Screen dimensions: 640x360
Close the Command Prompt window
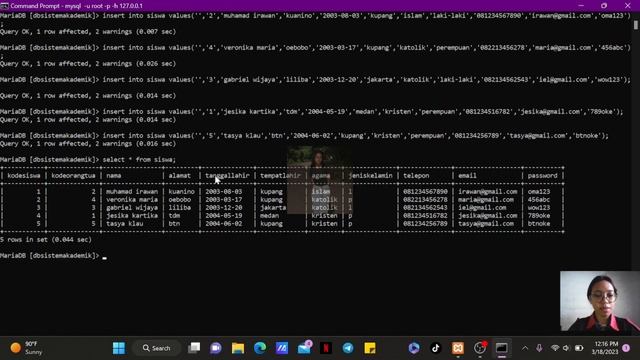[x=628, y=6]
